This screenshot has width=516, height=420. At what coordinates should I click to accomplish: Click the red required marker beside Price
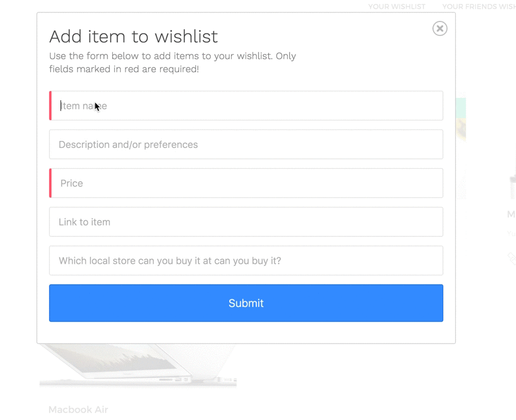[50, 183]
